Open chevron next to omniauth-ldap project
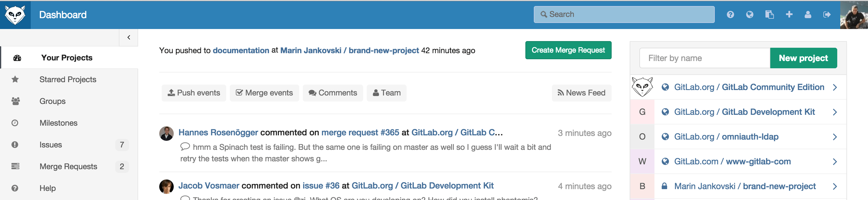Screen dimensions: 868x200 pyautogui.click(x=835, y=137)
